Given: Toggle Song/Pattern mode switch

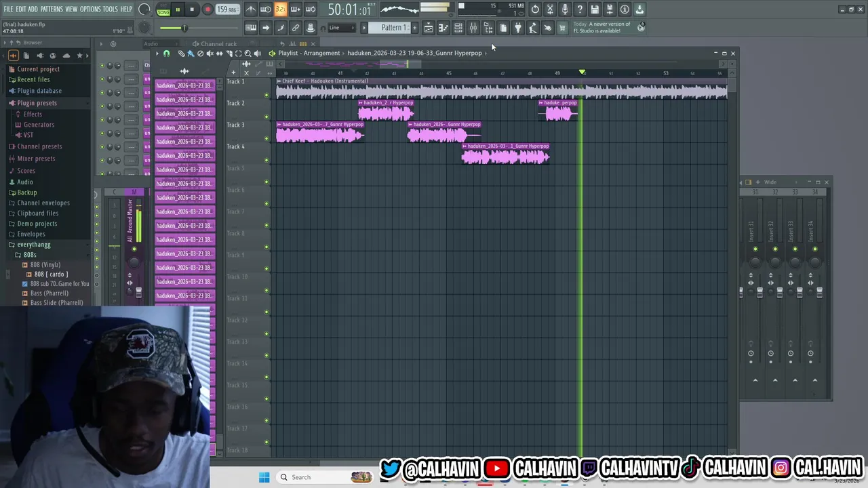Looking at the screenshot, I should click(163, 9).
